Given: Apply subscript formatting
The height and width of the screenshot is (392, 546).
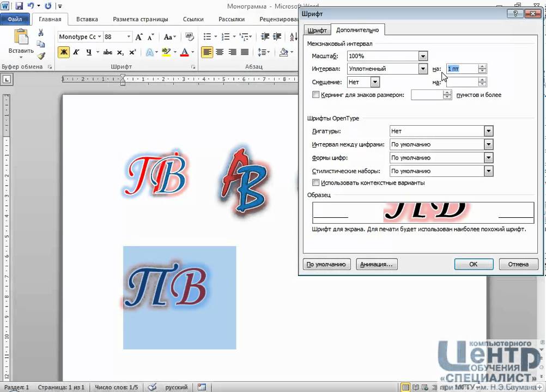Looking at the screenshot, I should pos(120,52).
